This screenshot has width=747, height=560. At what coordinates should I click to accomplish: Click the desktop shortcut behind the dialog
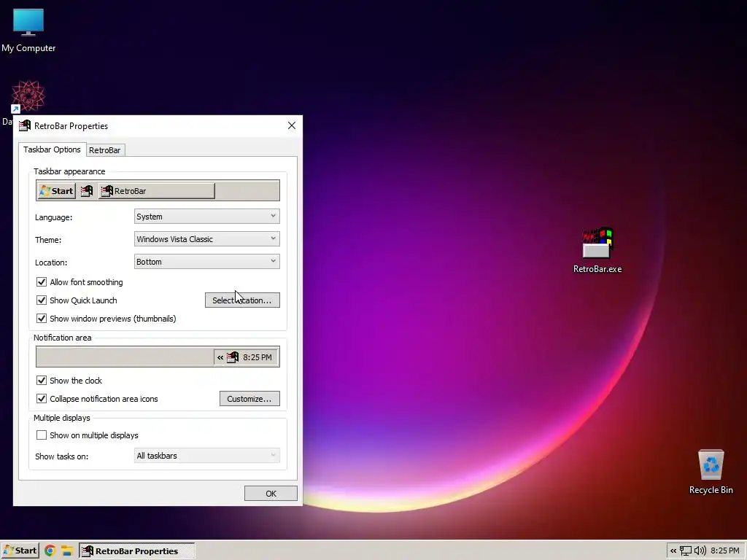[x=28, y=97]
